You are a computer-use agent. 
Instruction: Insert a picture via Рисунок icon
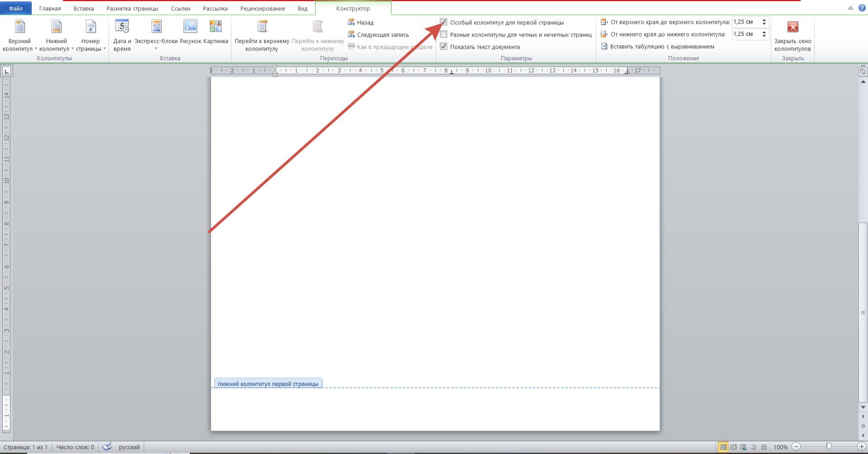[x=190, y=27]
